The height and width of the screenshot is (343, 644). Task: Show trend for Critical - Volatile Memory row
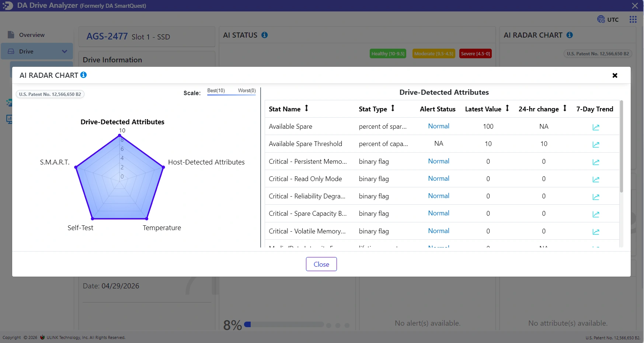tap(596, 232)
